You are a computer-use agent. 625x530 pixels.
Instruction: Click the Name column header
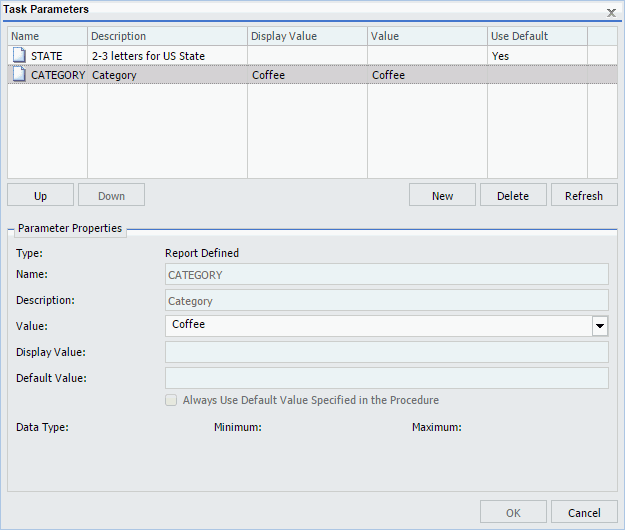tap(47, 36)
